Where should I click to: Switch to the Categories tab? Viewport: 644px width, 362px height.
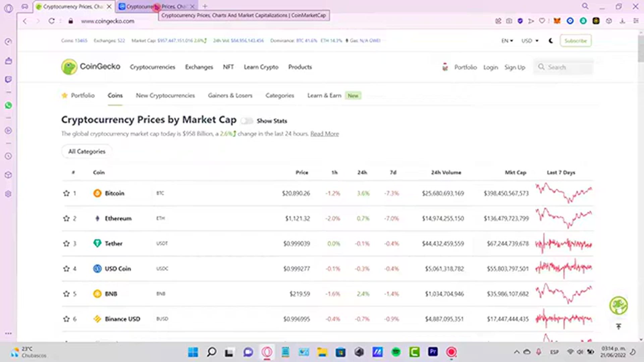point(280,96)
